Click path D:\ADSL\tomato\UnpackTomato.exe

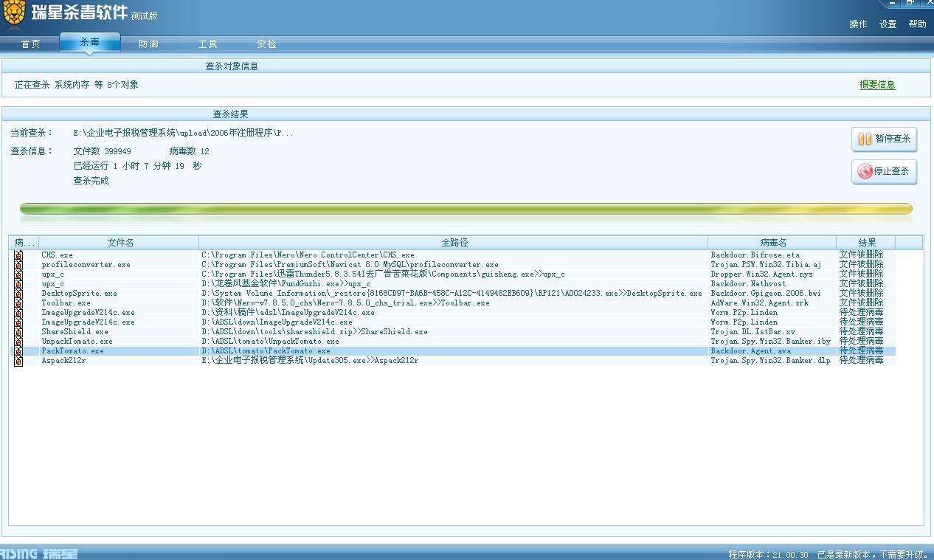pos(271,342)
